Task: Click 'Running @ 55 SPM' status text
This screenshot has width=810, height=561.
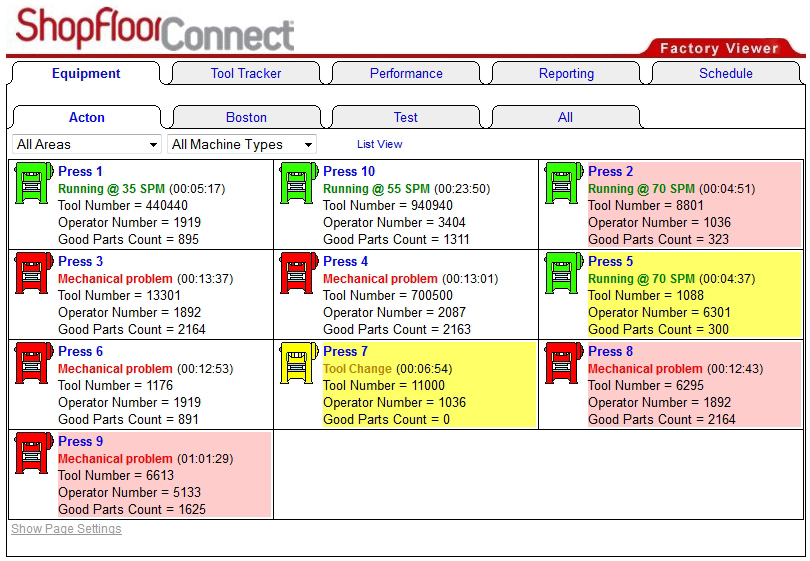Action: pyautogui.click(x=376, y=189)
